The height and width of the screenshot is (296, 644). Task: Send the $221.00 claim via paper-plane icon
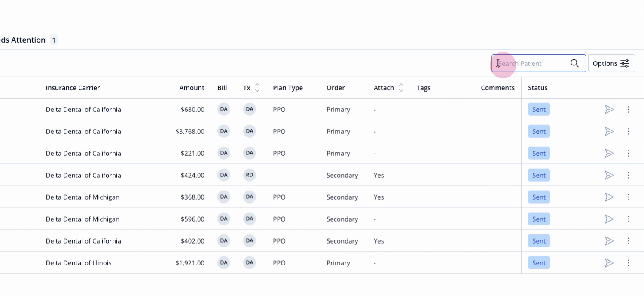point(609,153)
